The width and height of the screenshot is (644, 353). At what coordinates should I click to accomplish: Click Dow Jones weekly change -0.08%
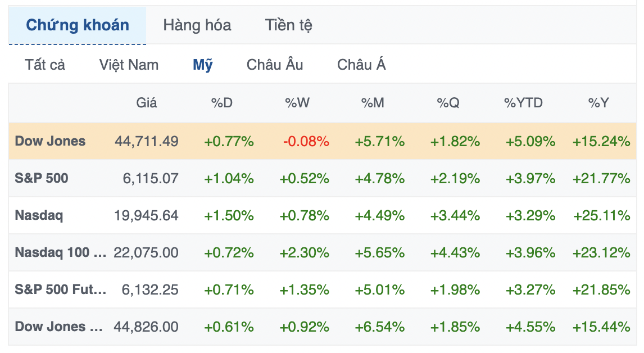[x=306, y=141]
